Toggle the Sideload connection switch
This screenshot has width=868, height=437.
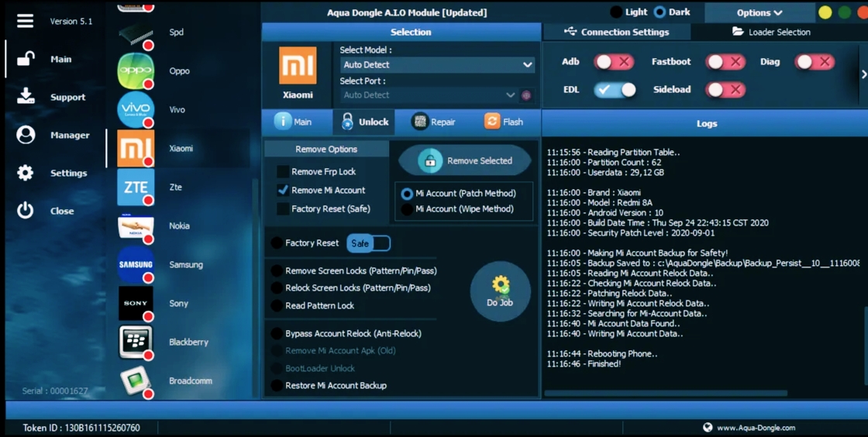(725, 89)
